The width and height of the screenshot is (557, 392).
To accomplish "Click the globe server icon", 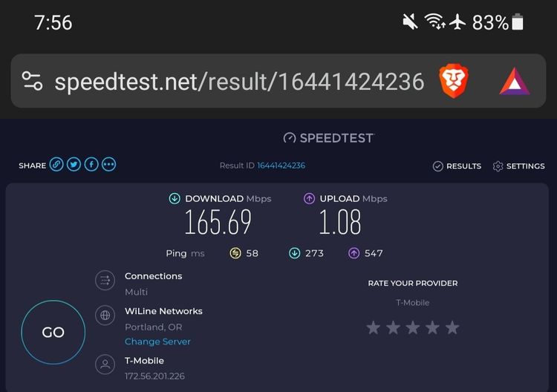I will click(x=105, y=315).
